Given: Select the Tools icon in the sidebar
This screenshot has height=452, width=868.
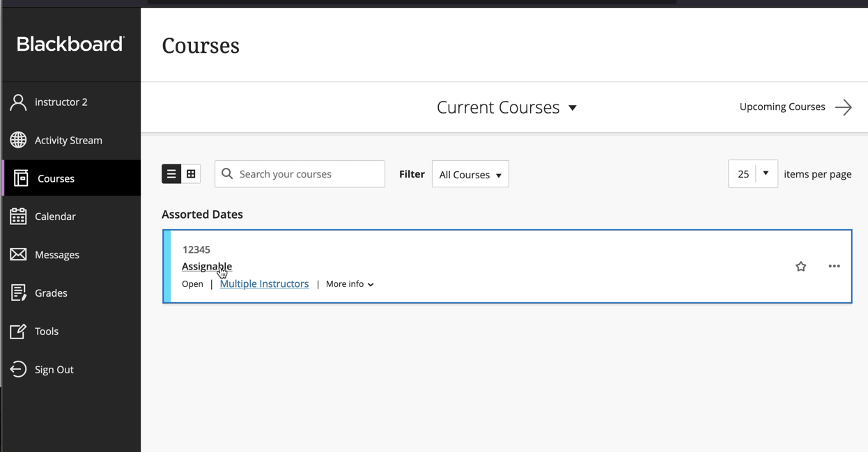Looking at the screenshot, I should click(x=18, y=331).
